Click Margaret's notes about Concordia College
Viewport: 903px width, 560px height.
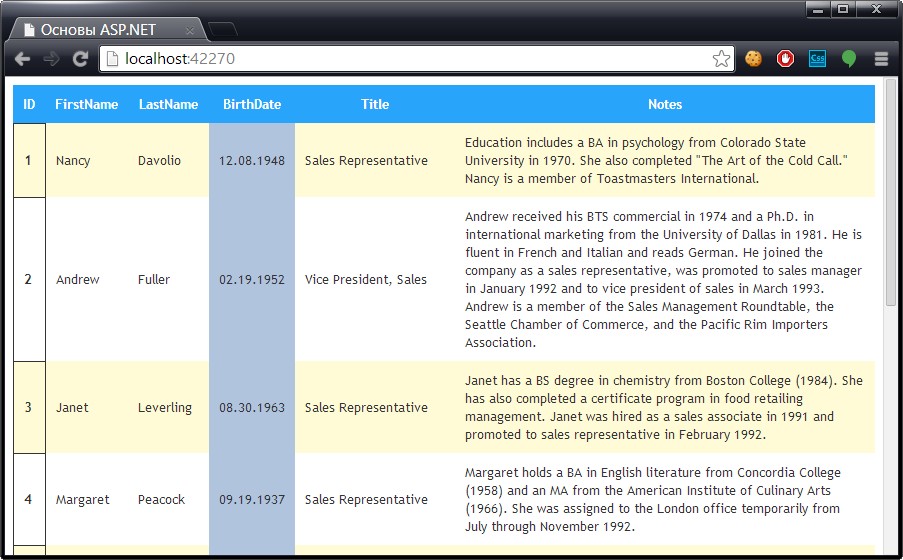pos(652,500)
